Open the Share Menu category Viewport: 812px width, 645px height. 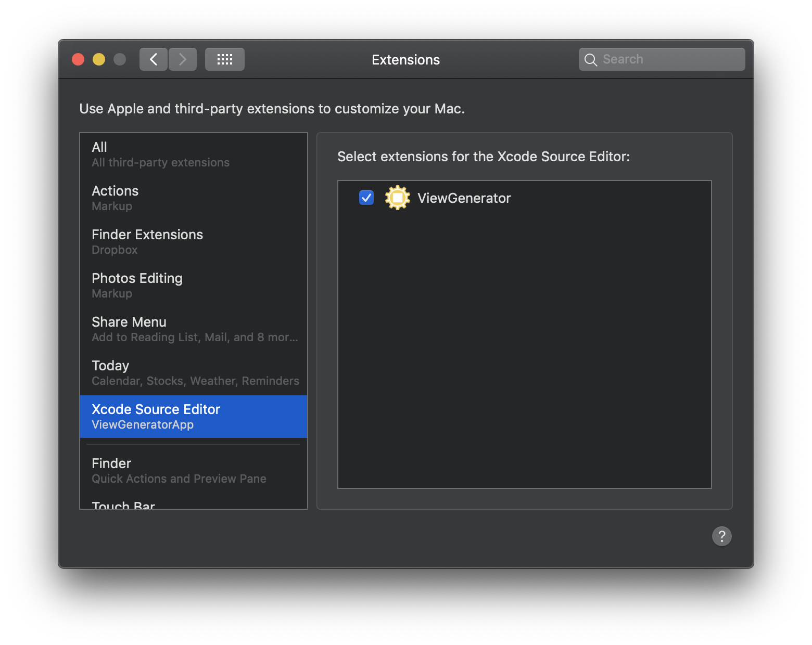click(194, 329)
